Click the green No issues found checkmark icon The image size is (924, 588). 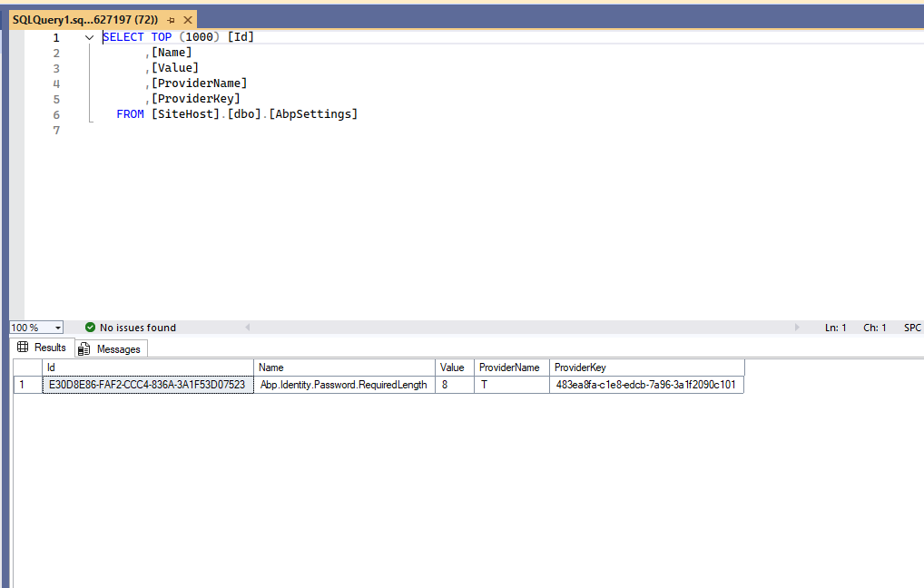tap(90, 328)
